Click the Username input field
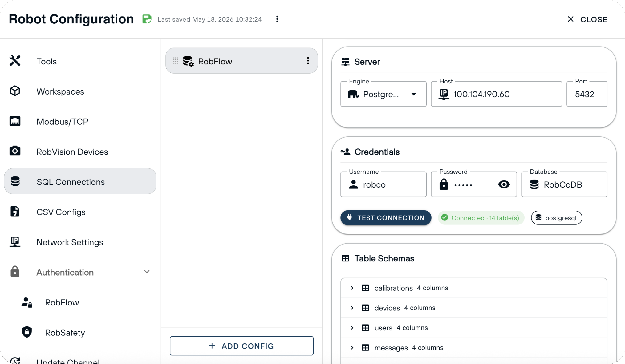The width and height of the screenshot is (625, 364). [x=383, y=184]
